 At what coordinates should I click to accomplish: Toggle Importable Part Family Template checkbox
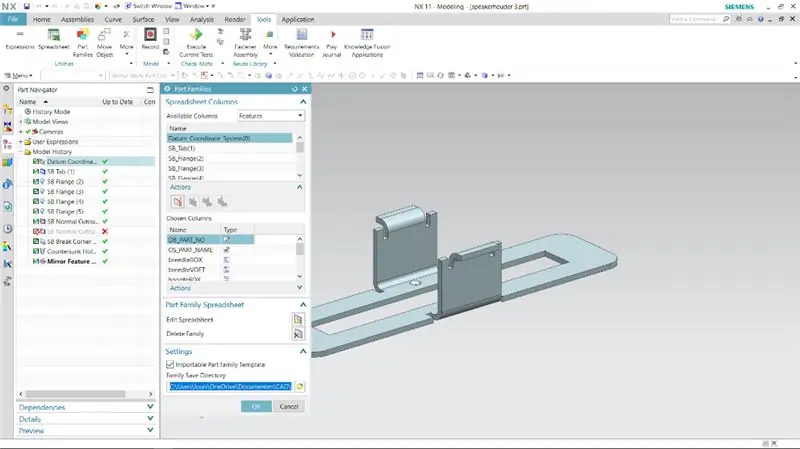[170, 364]
